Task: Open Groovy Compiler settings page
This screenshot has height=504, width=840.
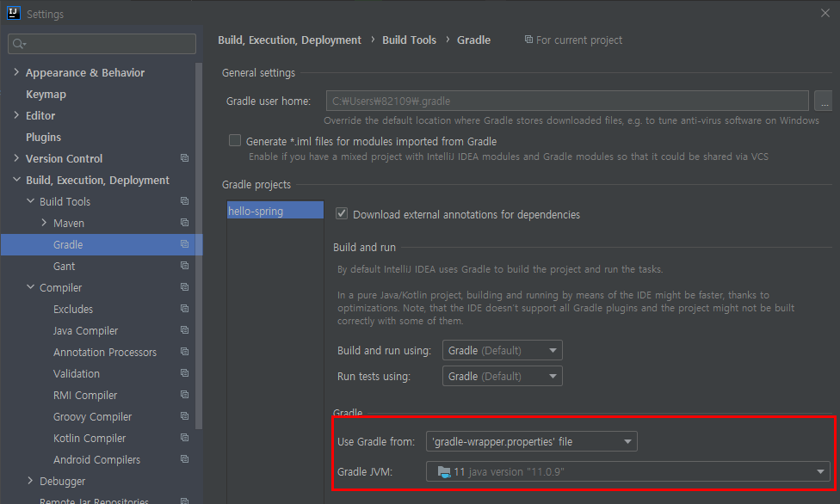Action: click(93, 416)
